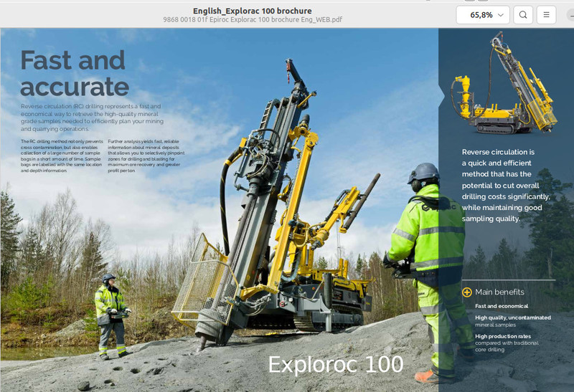Screen dimensions: 574x392
Task: Click the sidebar quote starting "Reverse circulation is"
Action: click(x=506, y=185)
